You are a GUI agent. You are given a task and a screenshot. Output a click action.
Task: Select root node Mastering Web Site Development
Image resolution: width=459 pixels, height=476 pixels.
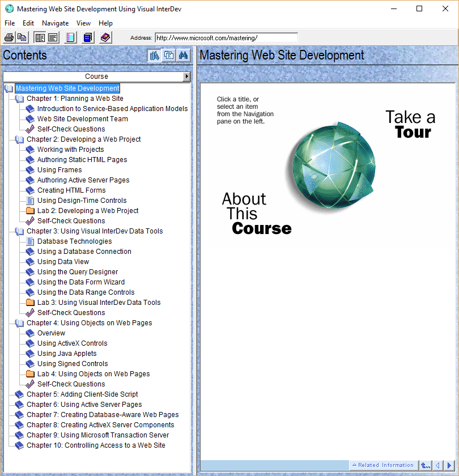pos(67,88)
